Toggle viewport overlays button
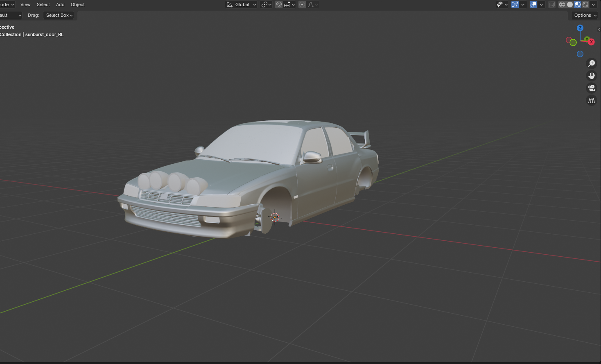The width and height of the screenshot is (601, 364). [533, 5]
